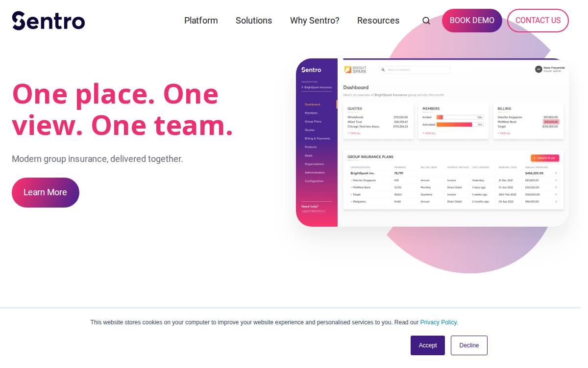Screen dimensions: 588x368
Task: Click the Learn More button
Action: (x=46, y=192)
